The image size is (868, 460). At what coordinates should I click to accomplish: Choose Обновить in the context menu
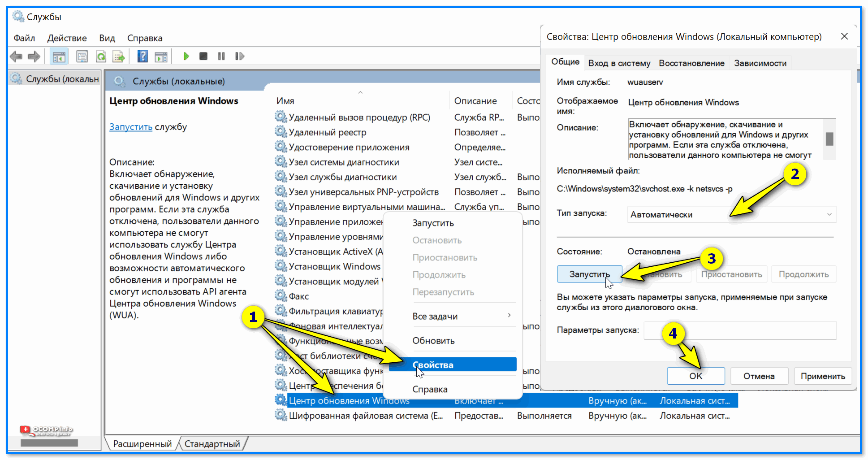[453, 340]
